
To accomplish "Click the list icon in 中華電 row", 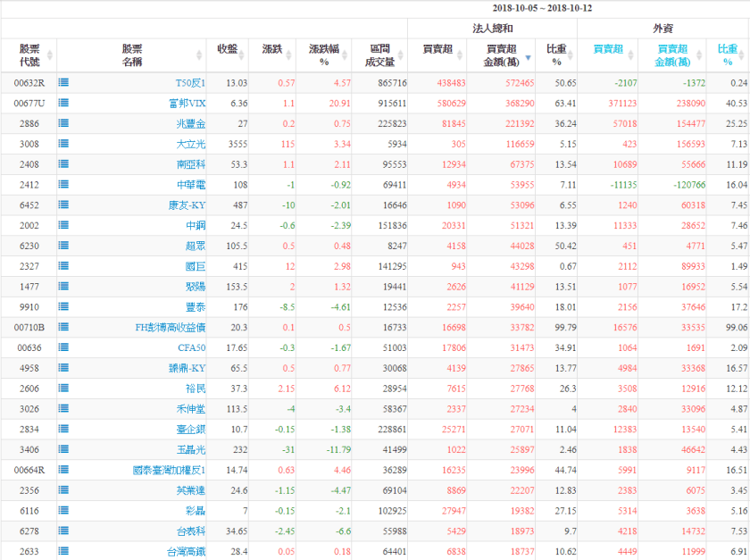I will [64, 184].
